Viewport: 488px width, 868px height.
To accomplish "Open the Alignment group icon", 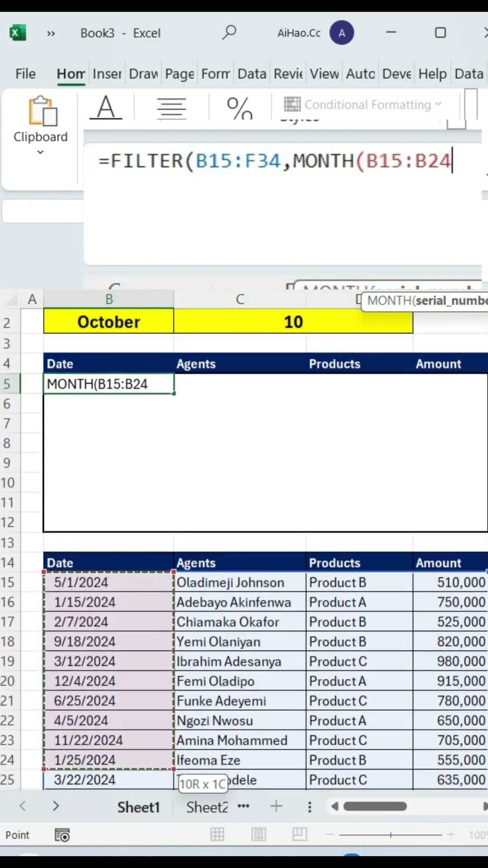I will tap(171, 108).
